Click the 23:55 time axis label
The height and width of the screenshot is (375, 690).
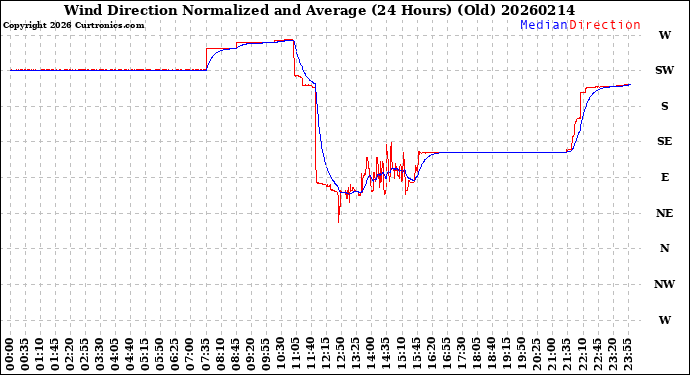point(627,355)
